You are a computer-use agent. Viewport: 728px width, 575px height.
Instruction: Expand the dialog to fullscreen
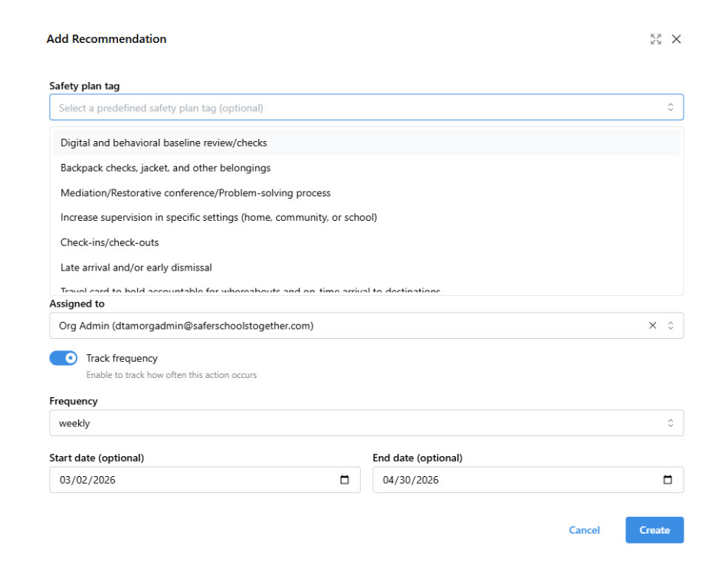(655, 39)
